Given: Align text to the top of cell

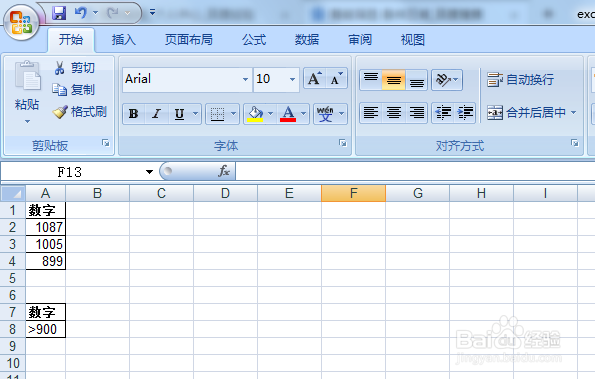Looking at the screenshot, I should (371, 80).
